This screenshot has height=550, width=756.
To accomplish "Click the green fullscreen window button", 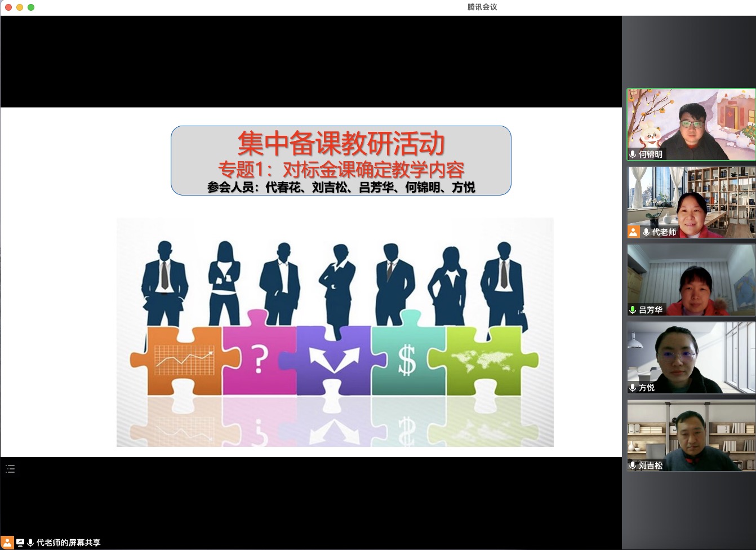I will click(x=31, y=7).
